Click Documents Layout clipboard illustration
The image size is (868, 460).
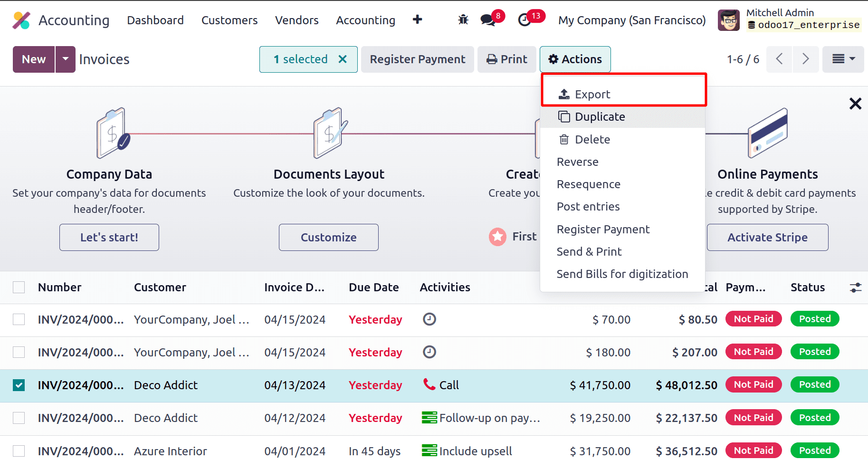(x=330, y=133)
